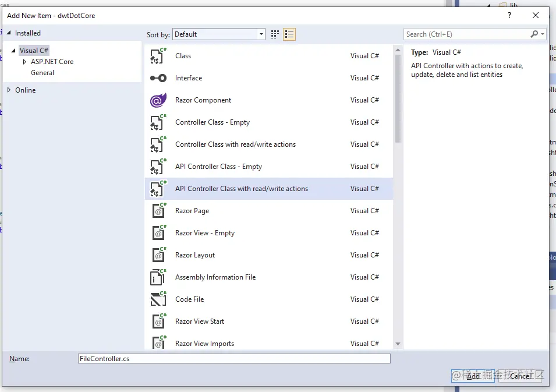
Task: Select the "Interface" template text
Action: [189, 78]
